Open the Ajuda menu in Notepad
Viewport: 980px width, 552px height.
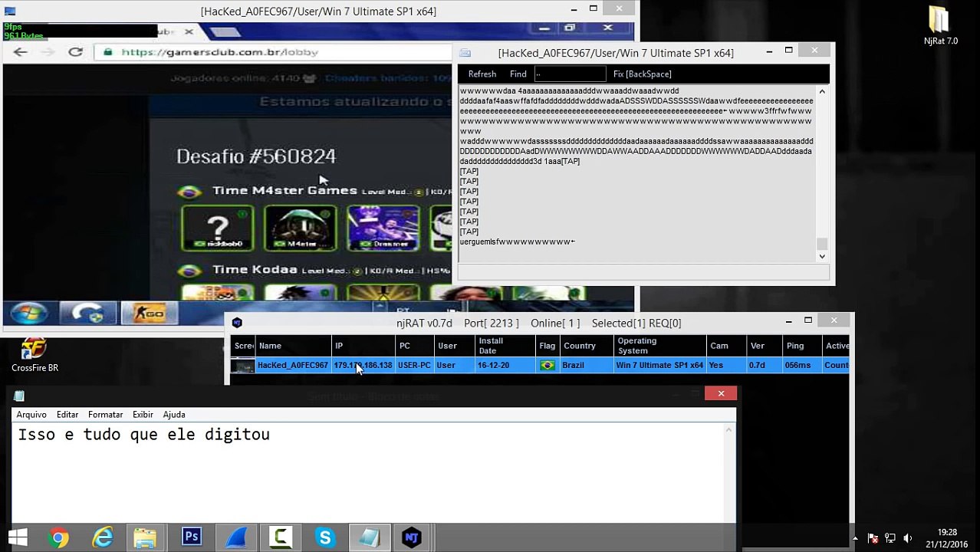tap(174, 415)
